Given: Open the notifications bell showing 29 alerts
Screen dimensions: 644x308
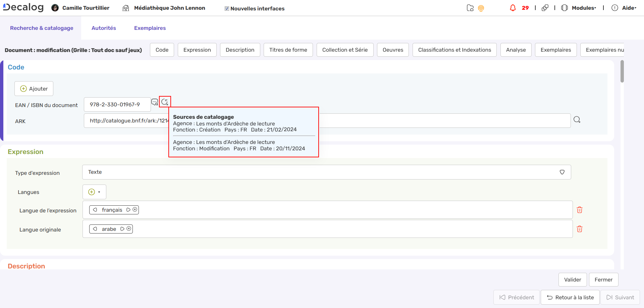Looking at the screenshot, I should pyautogui.click(x=513, y=7).
